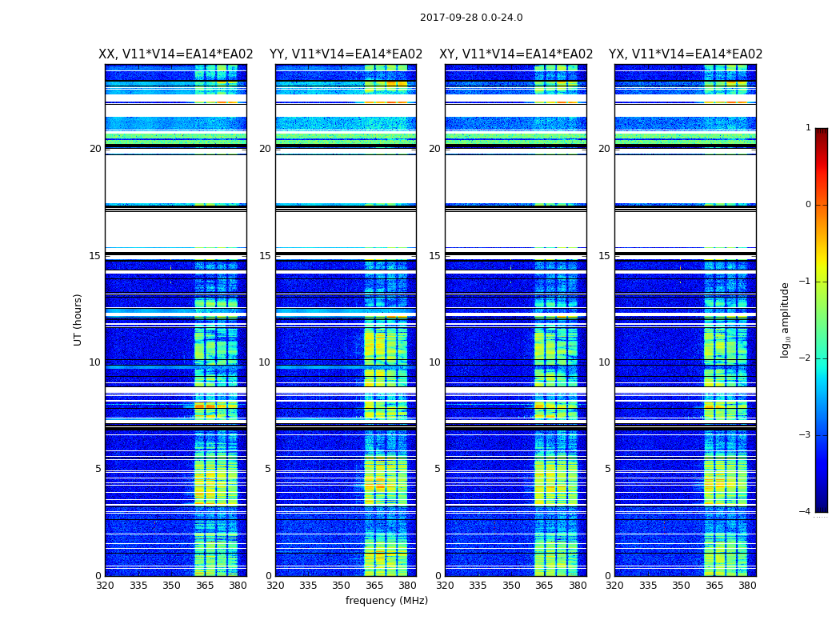Click the 350 MHz tick under XY panel

[x=511, y=586]
